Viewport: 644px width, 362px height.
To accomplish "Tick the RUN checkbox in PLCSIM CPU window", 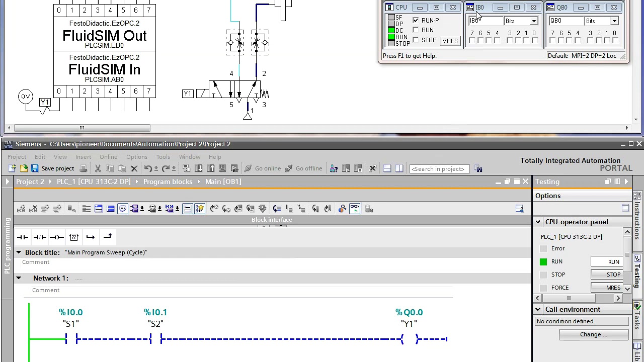I will pyautogui.click(x=416, y=30).
